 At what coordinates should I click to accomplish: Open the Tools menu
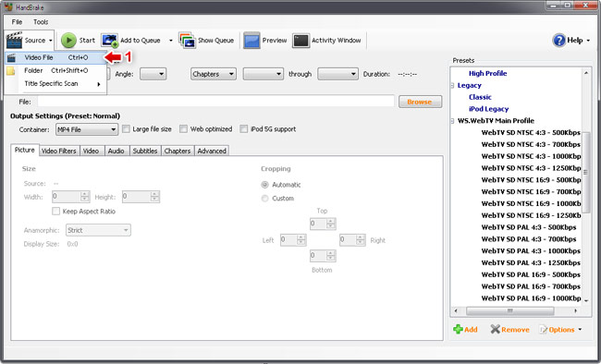tap(41, 22)
